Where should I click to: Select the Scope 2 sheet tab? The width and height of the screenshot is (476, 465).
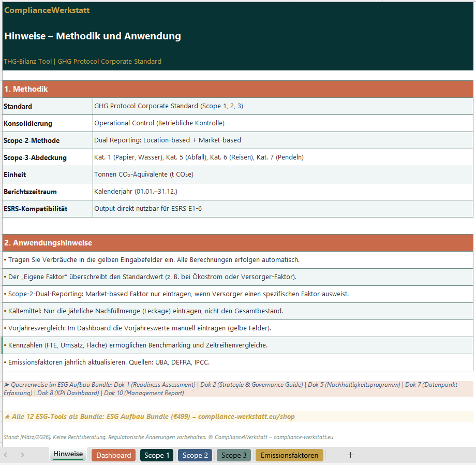(x=195, y=455)
